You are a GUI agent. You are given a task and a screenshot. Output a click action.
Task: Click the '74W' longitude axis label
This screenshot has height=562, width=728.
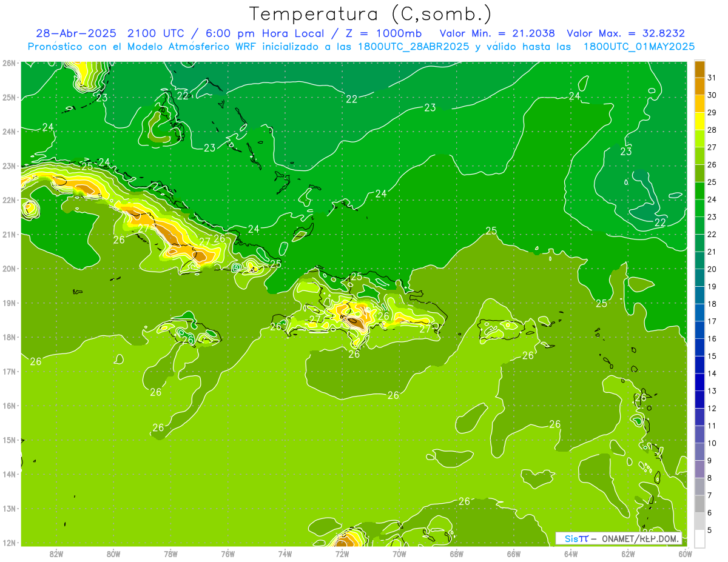coord(285,554)
